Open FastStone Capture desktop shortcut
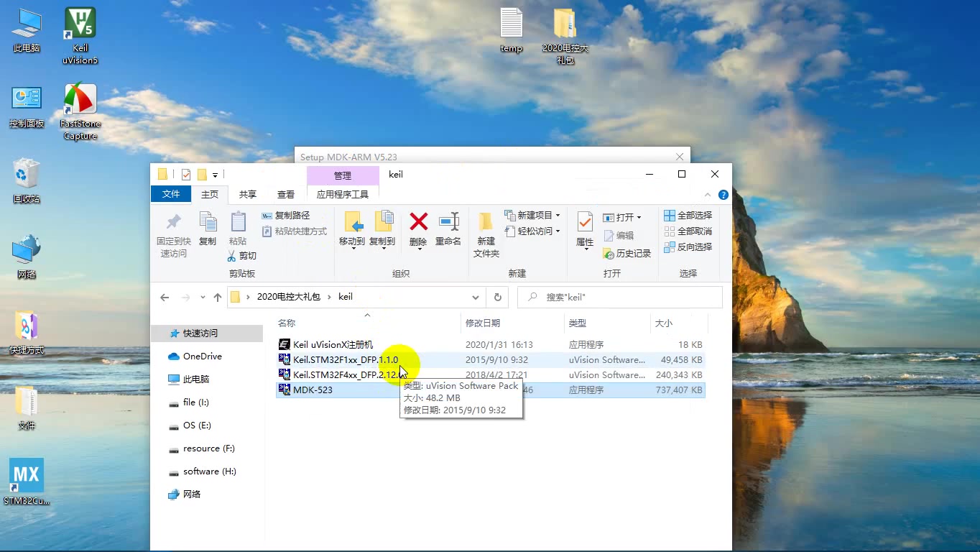 click(80, 112)
